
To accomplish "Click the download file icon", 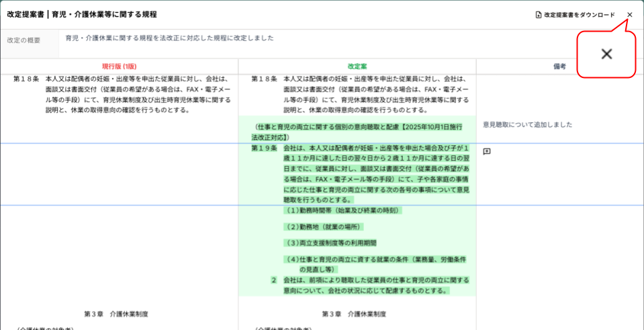I will coord(539,15).
